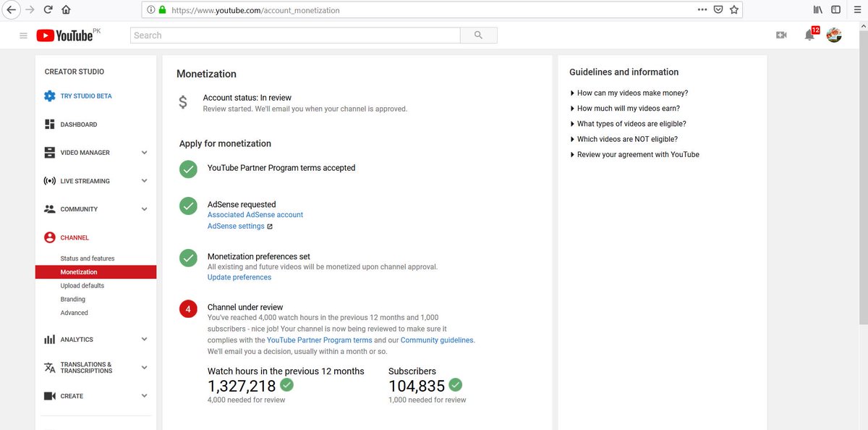Click the upload video camera icon
This screenshot has height=430, width=868.
(x=781, y=35)
